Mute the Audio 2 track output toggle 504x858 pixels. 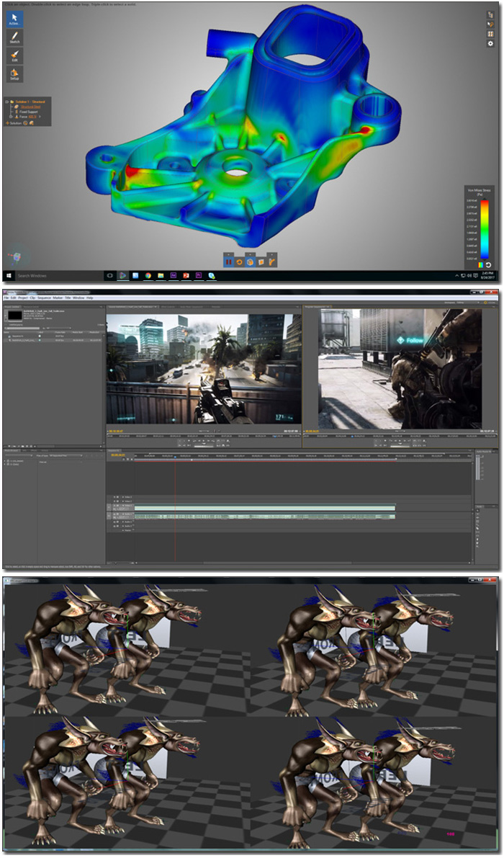[114, 522]
